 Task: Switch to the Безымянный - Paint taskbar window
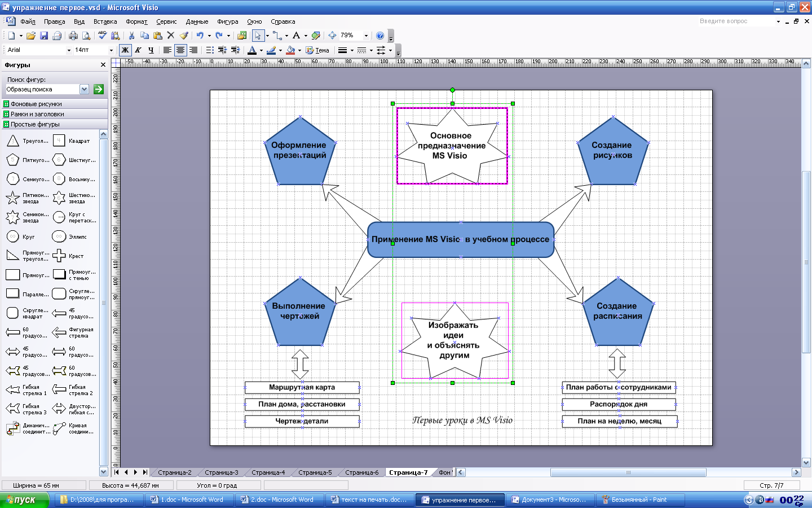[641, 500]
